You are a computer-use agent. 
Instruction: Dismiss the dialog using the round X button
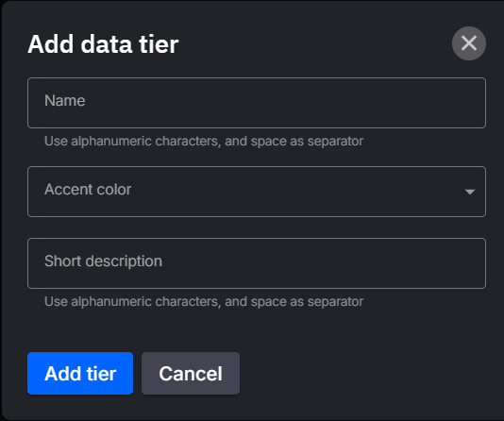[469, 43]
